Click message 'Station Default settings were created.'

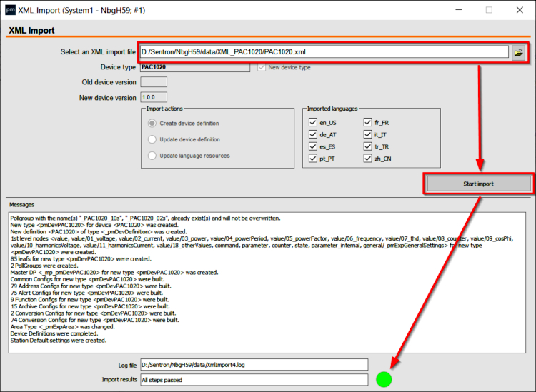tap(59, 340)
